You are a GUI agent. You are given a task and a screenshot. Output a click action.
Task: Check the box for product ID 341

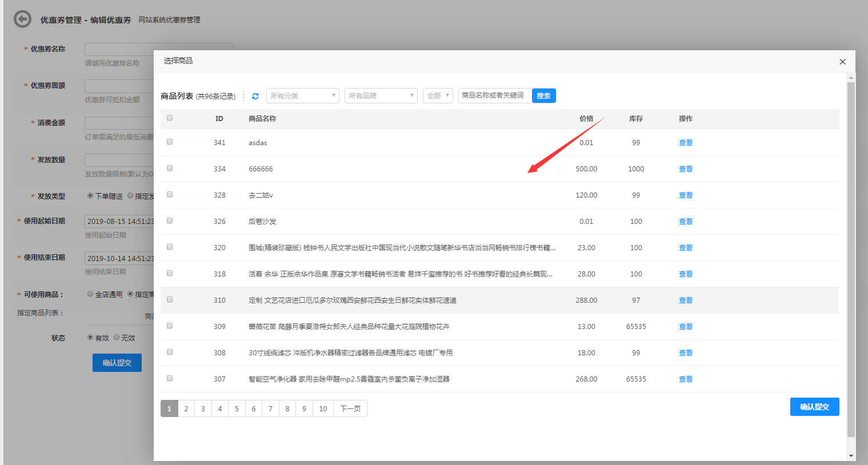coord(170,142)
